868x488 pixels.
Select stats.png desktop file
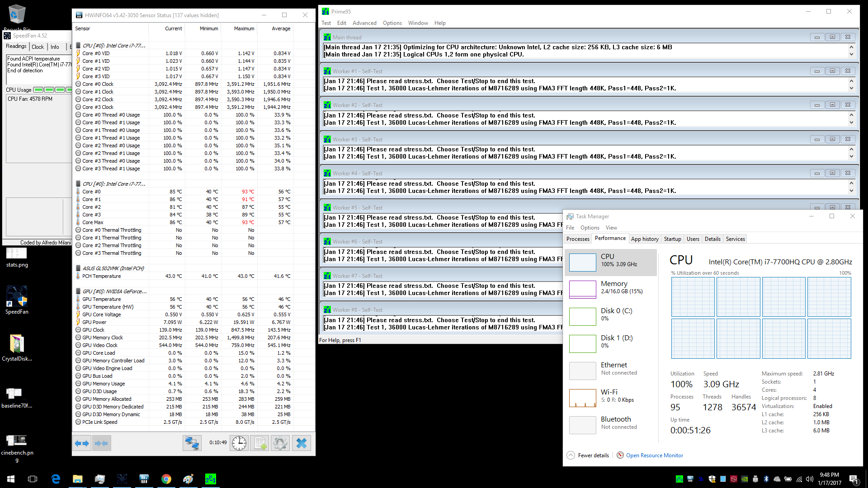17,257
